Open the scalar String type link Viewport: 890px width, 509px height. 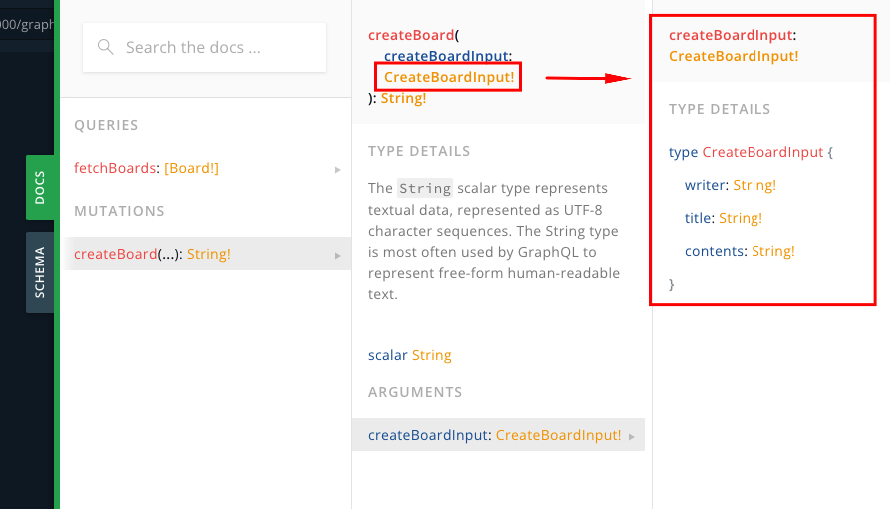point(431,355)
